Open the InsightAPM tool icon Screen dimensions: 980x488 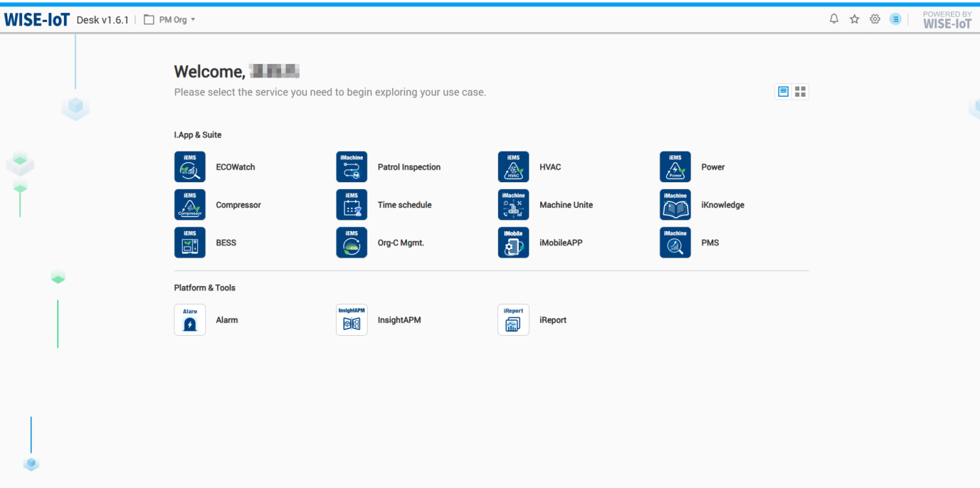point(352,320)
